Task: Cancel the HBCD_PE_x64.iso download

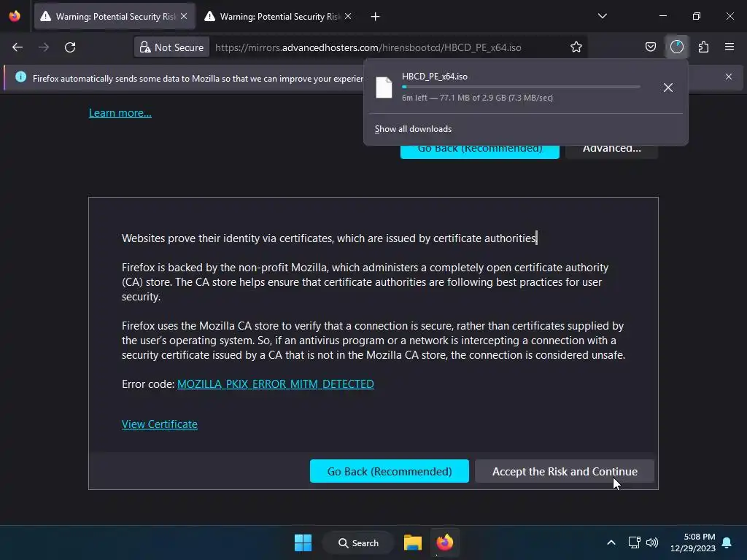Action: point(668,87)
